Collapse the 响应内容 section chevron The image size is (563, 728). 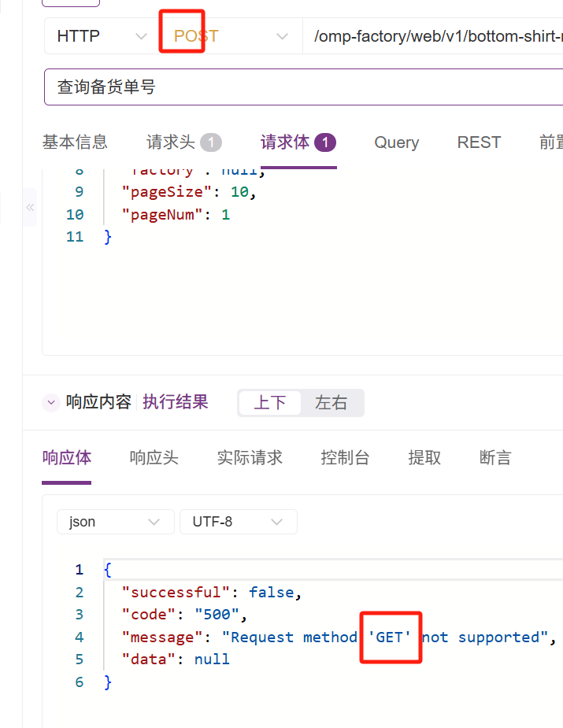click(x=51, y=403)
